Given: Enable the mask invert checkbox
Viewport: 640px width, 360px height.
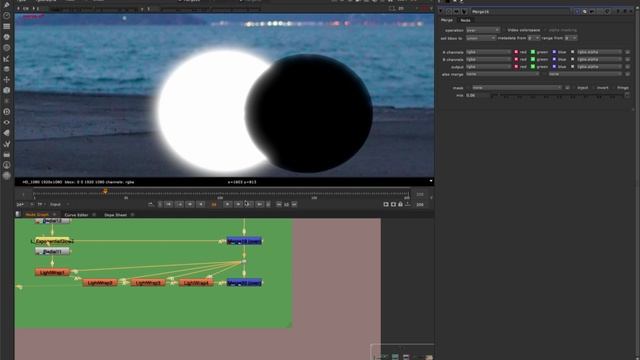Looking at the screenshot, I should pos(593,88).
